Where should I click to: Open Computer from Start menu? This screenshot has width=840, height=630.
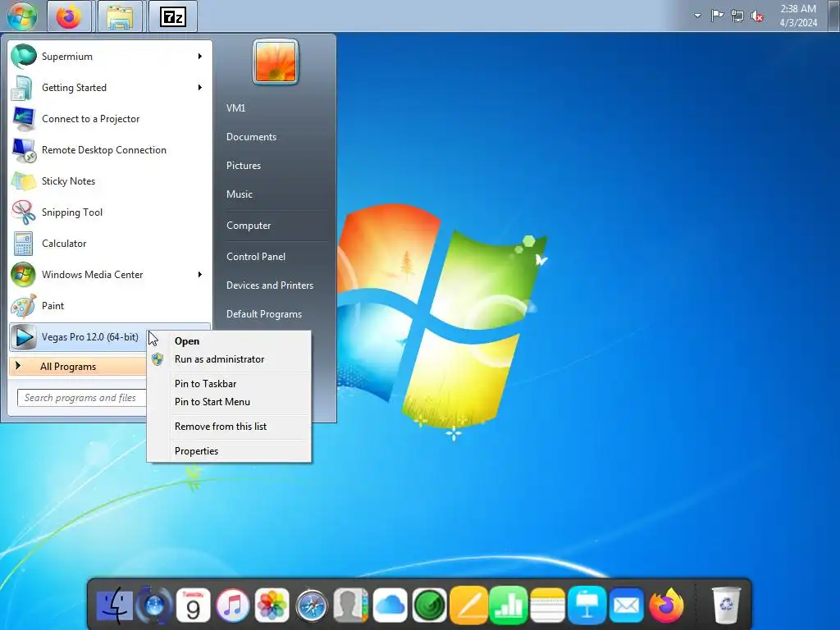(x=249, y=226)
